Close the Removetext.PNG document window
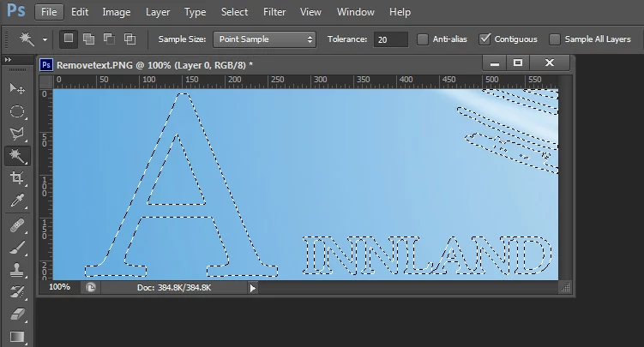Image resolution: width=644 pixels, height=347 pixels. 550,63
